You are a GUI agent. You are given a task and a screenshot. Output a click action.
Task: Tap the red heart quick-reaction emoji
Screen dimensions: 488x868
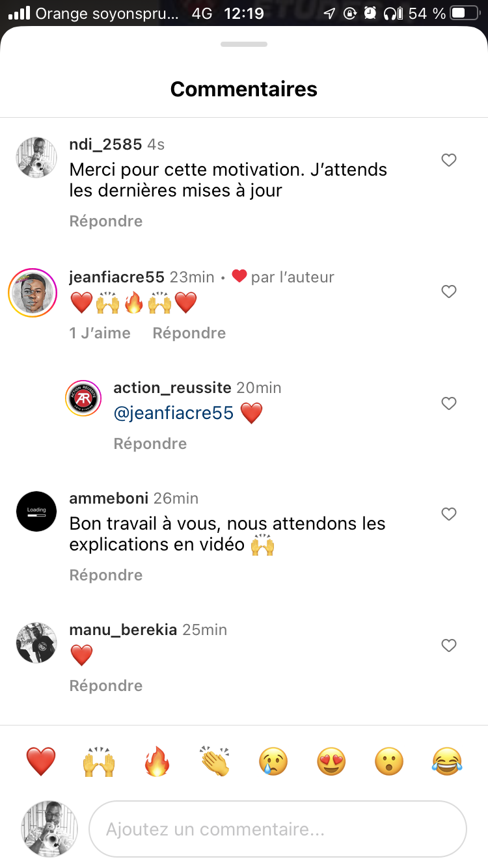(x=41, y=761)
